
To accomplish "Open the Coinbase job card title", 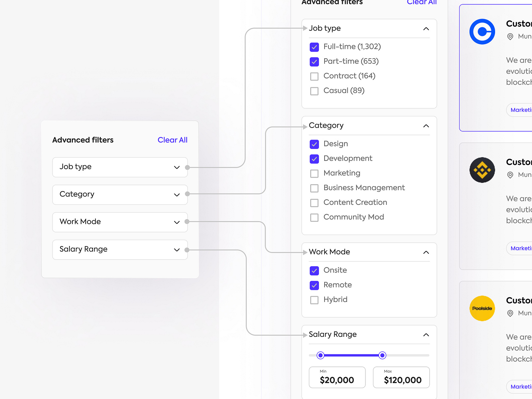I will coord(519,24).
